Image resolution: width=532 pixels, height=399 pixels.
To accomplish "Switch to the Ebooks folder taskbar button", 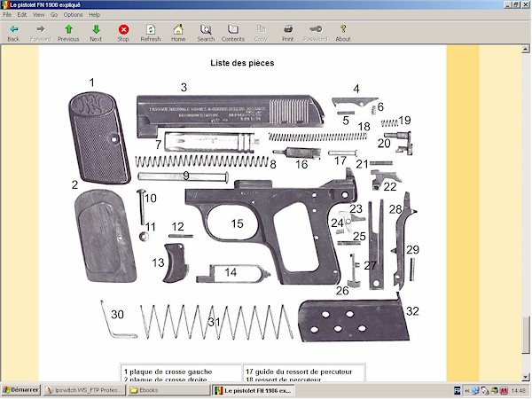I will click(168, 390).
